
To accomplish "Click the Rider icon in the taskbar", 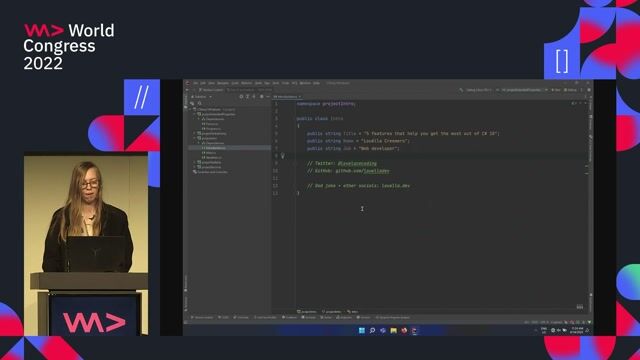I will pos(414,331).
